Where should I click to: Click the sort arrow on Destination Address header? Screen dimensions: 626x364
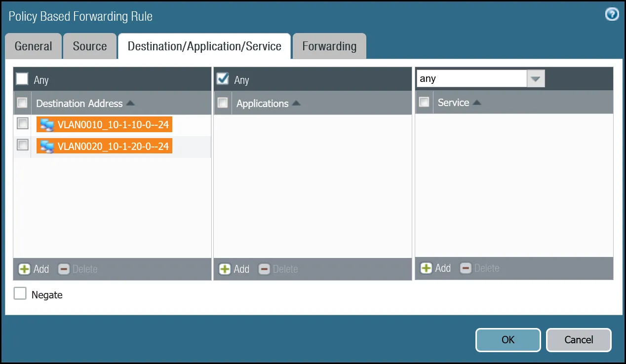(x=130, y=103)
